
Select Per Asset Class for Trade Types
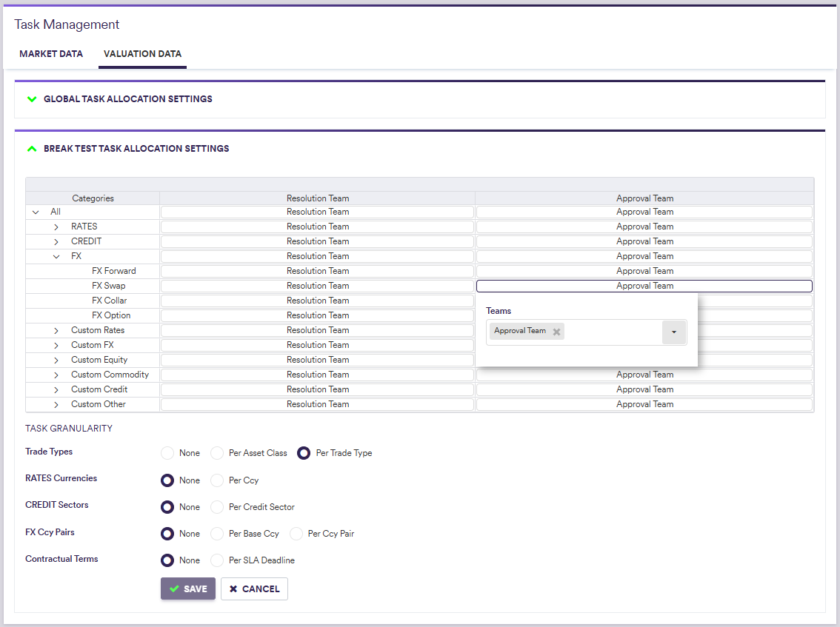[x=217, y=453]
